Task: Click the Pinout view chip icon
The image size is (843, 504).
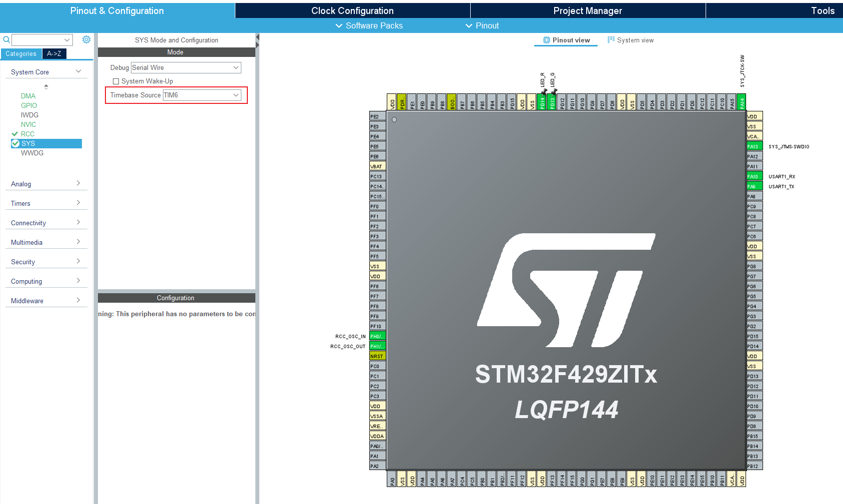Action: click(x=547, y=40)
